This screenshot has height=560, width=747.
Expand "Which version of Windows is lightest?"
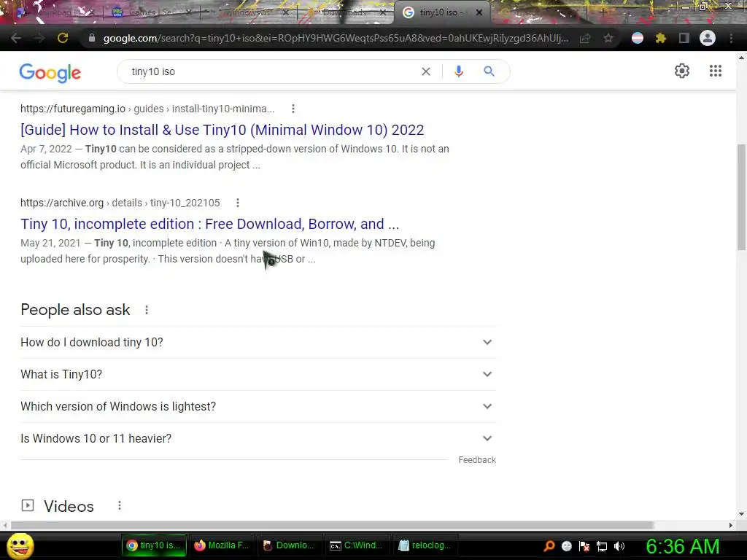258,406
